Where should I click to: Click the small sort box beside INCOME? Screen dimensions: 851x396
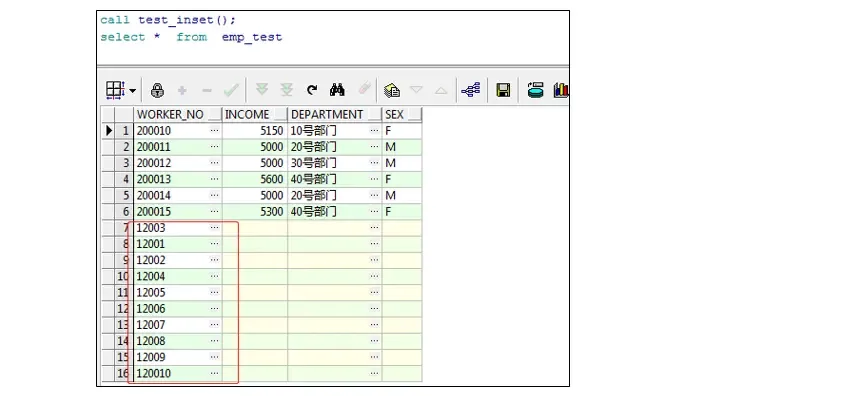click(281, 115)
